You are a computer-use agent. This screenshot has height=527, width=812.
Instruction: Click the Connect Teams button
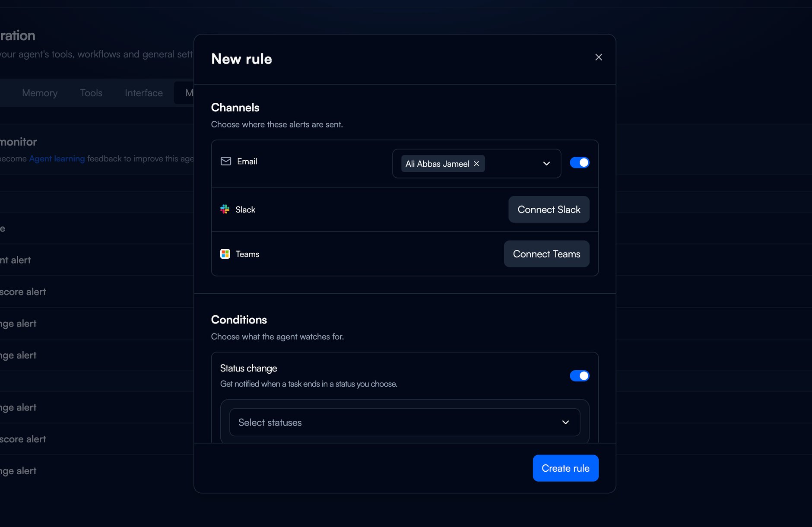[546, 254]
